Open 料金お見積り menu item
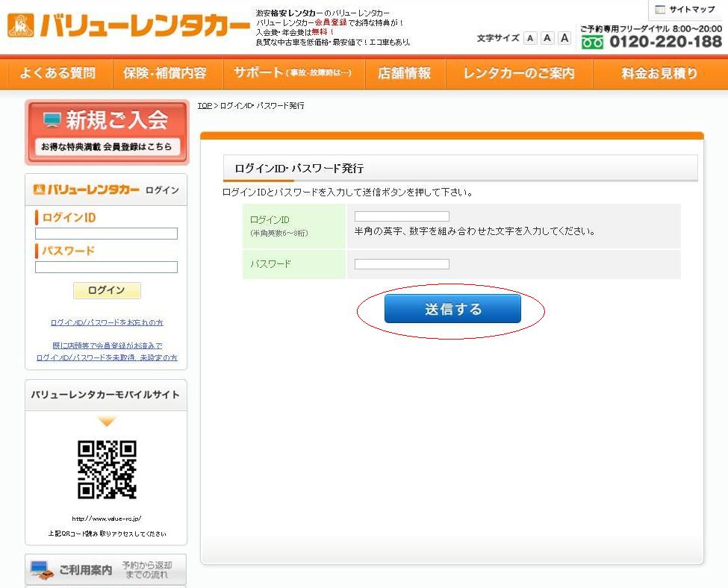 tap(660, 73)
